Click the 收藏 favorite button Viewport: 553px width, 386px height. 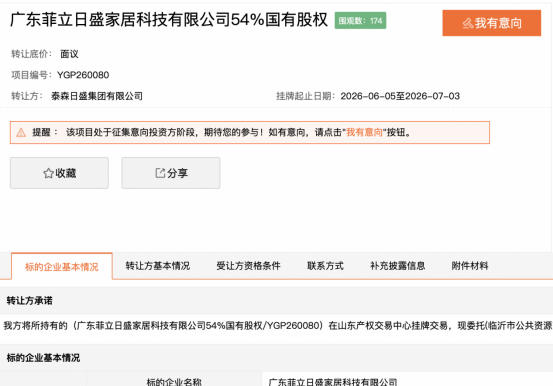(59, 173)
